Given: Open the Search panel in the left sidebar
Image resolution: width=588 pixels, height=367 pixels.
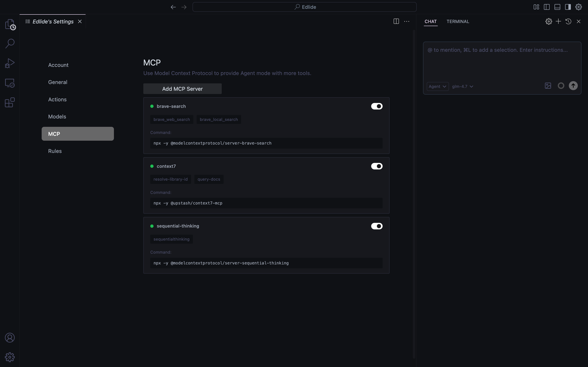Looking at the screenshot, I should [10, 43].
